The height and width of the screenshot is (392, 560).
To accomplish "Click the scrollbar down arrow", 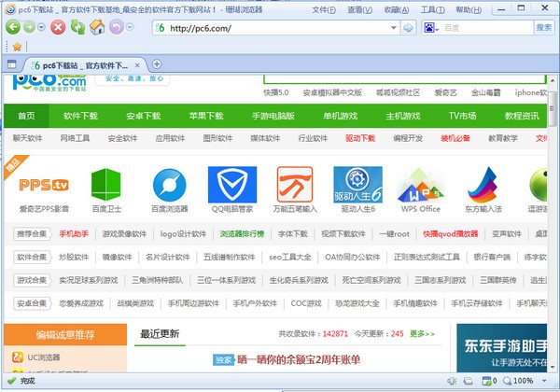I will [553, 367].
